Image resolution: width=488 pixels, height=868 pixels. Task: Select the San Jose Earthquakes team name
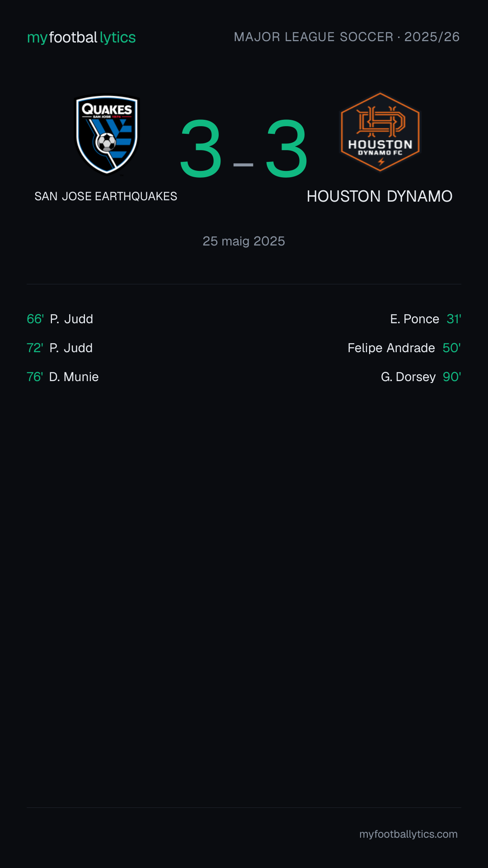coord(106,196)
